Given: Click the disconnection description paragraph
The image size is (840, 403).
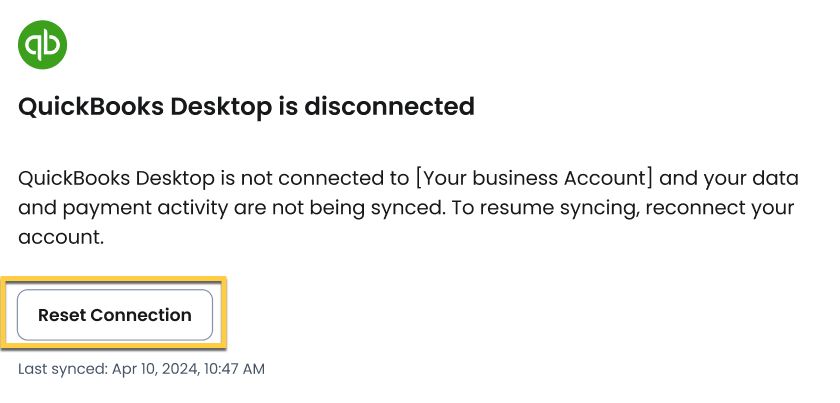Looking at the screenshot, I should 408,209.
